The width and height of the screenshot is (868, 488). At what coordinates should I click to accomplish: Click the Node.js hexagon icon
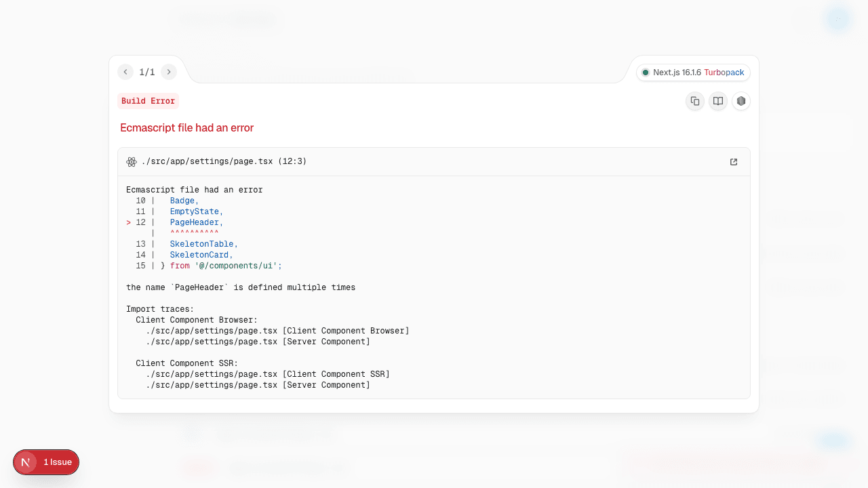(741, 100)
